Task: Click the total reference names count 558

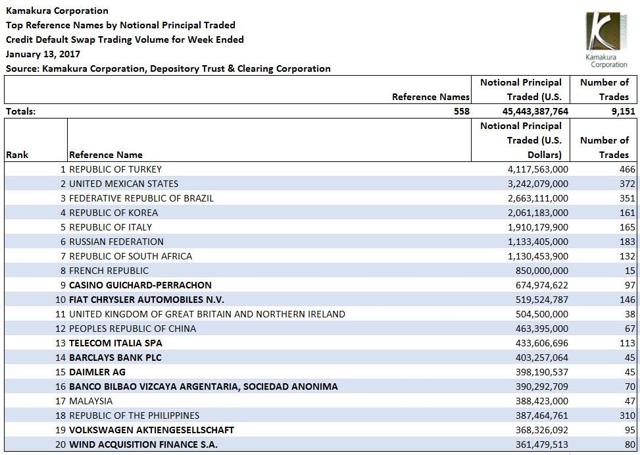Action: 462,111
